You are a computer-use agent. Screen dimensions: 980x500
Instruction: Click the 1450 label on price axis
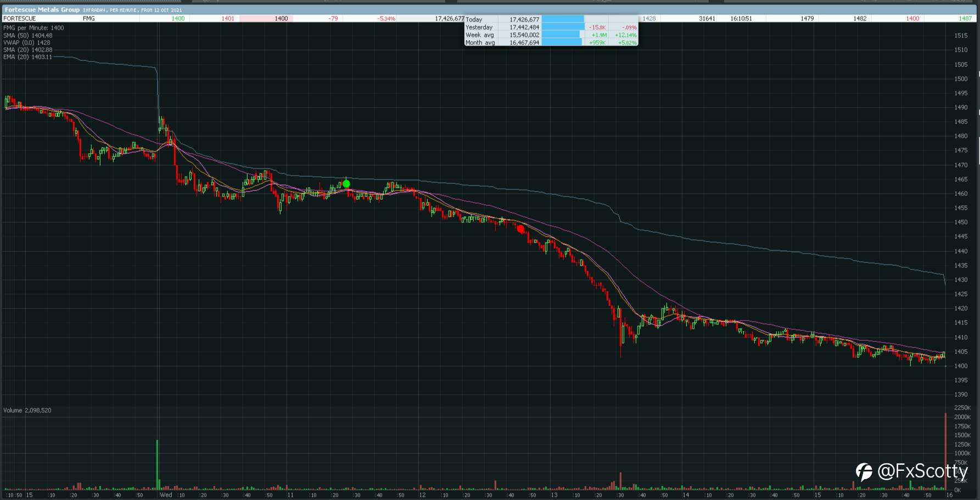[961, 222]
